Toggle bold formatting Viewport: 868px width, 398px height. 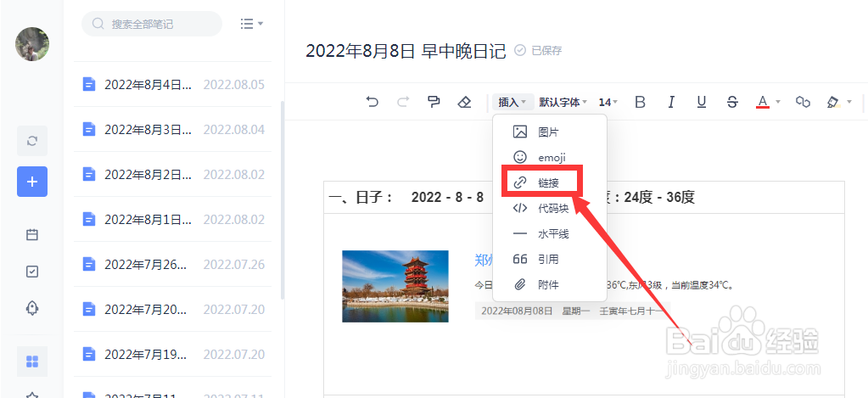641,102
